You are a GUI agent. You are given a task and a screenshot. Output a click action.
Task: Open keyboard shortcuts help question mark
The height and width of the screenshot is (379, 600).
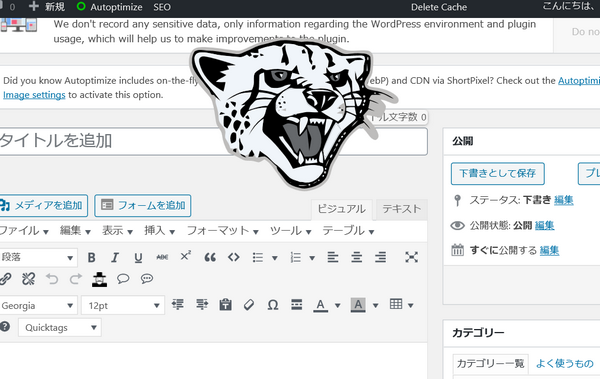click(5, 327)
